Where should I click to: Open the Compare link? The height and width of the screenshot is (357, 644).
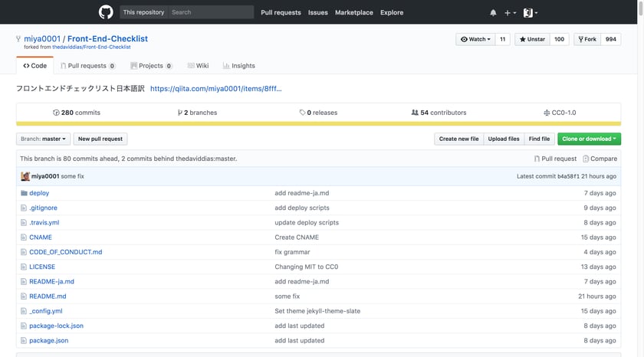click(x=600, y=159)
